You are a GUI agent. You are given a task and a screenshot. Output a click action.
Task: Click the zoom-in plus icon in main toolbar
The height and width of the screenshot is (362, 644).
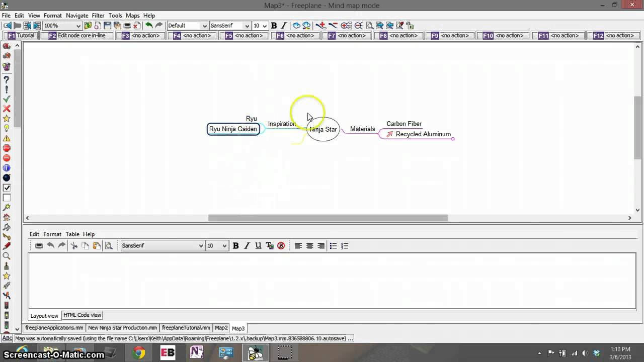point(346,26)
